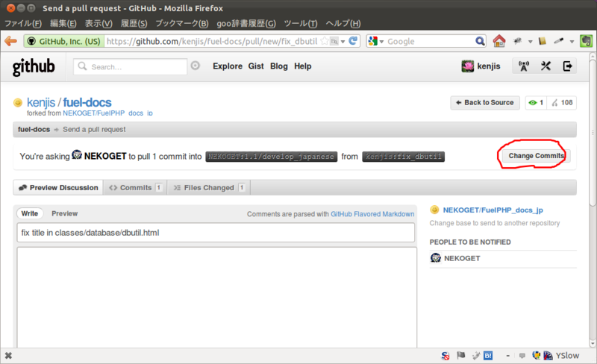Select the Preview comment tab
This screenshot has width=597, height=364.
64,213
